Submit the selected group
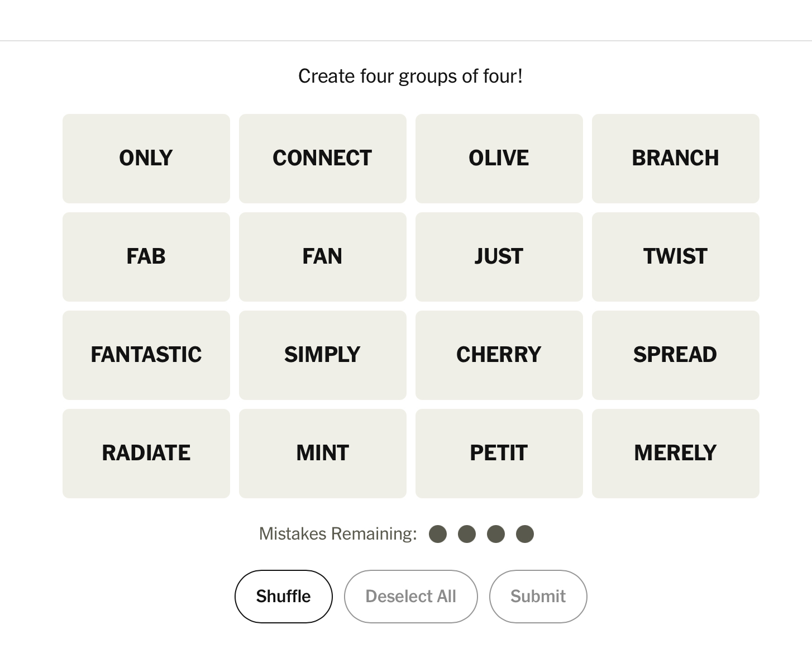This screenshot has height=653, width=812. (538, 596)
